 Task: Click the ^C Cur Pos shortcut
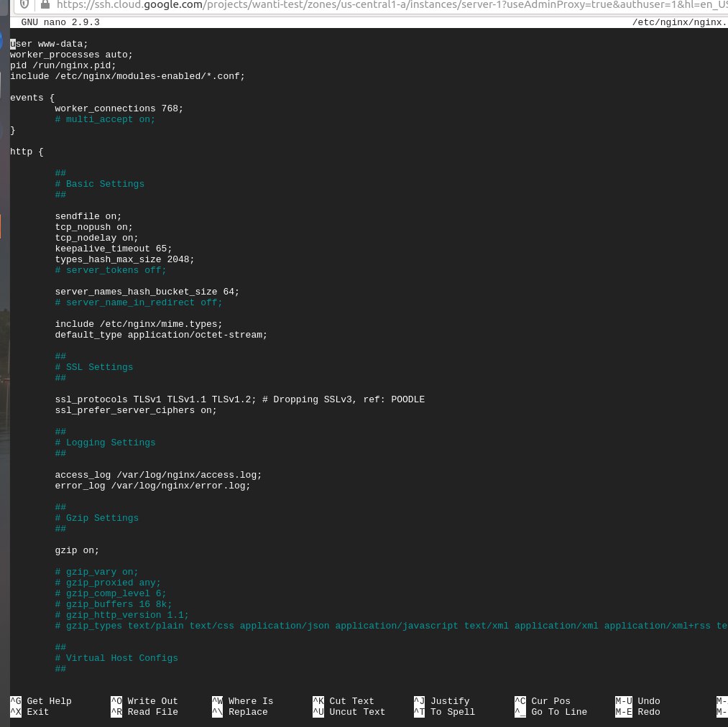point(543,701)
